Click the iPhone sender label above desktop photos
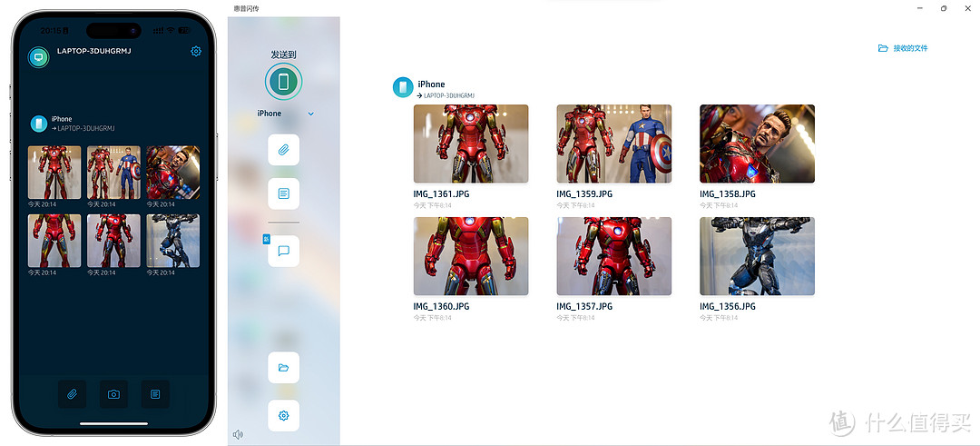980x446 pixels. pyautogui.click(x=431, y=84)
